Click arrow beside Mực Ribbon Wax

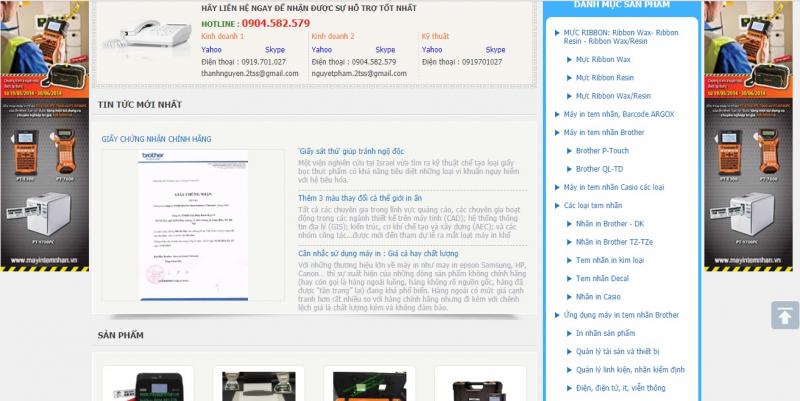[x=567, y=60]
